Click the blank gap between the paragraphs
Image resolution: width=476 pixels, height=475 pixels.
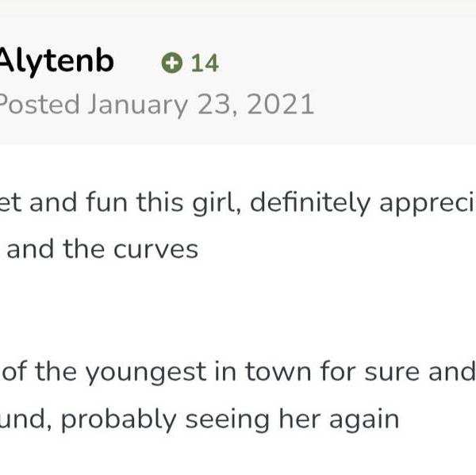(238, 311)
